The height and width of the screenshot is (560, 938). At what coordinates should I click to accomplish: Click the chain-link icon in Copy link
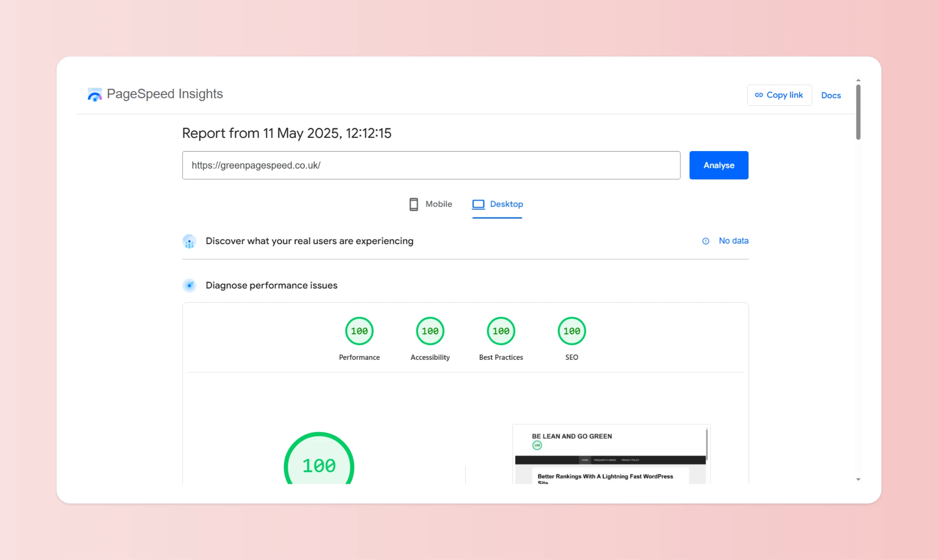[758, 95]
